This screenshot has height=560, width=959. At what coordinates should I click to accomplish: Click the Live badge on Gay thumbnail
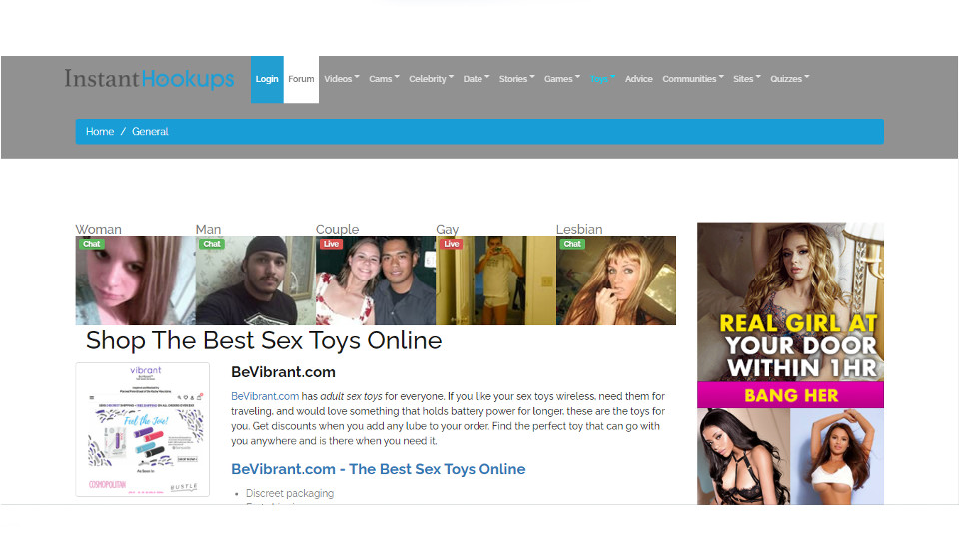tap(451, 244)
